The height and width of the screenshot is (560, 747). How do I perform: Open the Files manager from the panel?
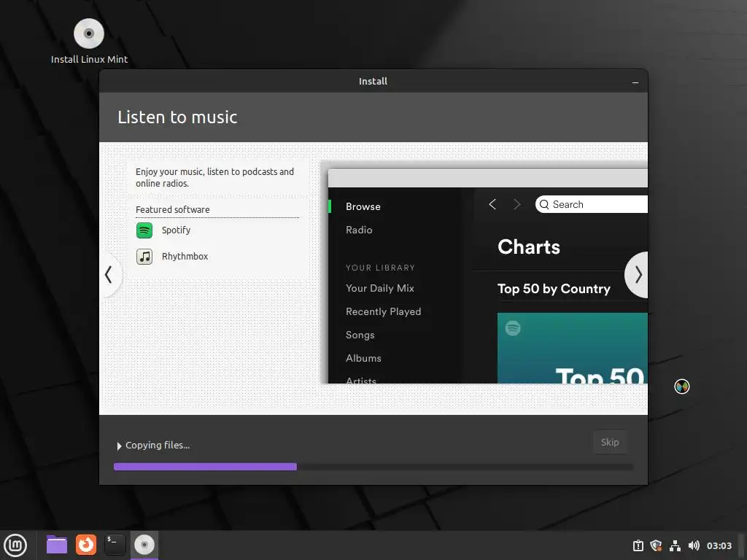(x=57, y=545)
